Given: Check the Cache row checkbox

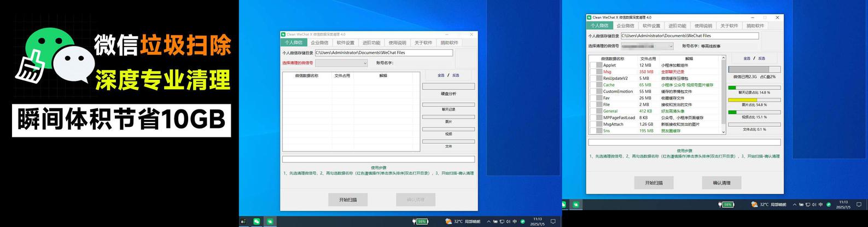Looking at the screenshot, I should pyautogui.click(x=593, y=85).
